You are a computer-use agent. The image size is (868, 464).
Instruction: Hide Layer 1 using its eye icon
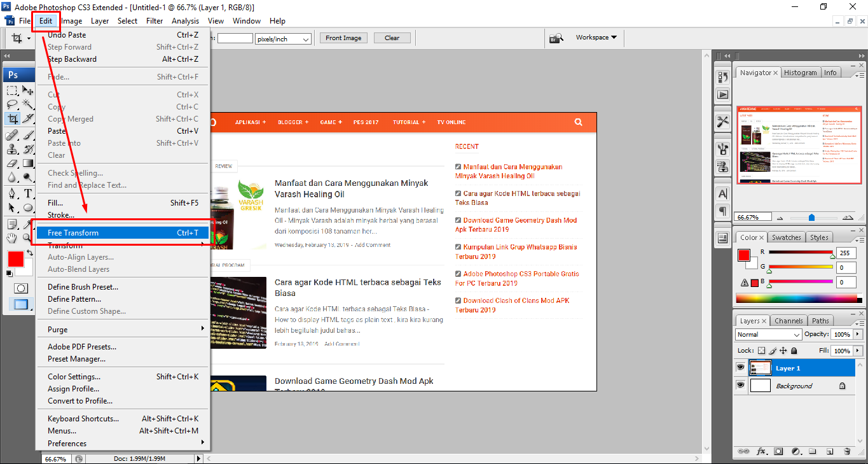click(x=740, y=368)
